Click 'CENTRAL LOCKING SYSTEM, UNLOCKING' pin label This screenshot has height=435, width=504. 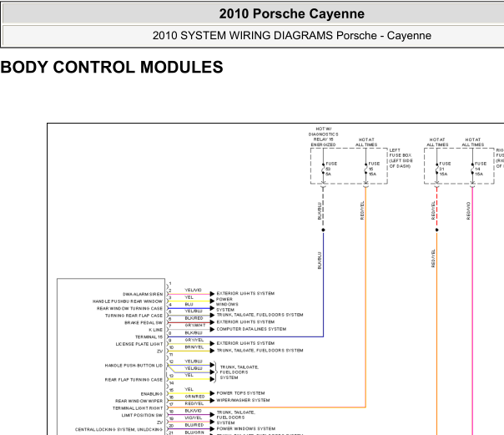point(119,429)
